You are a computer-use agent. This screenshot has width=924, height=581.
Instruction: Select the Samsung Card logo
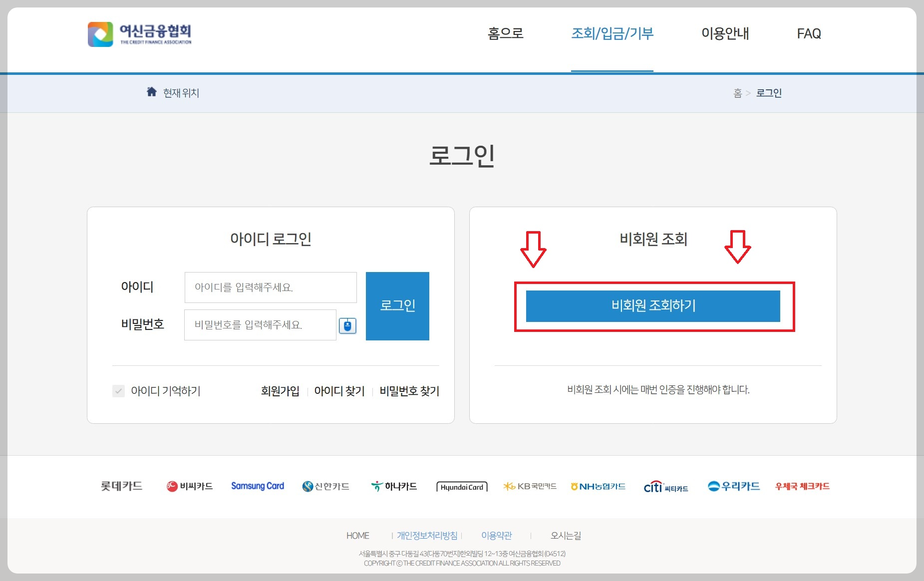pyautogui.click(x=257, y=485)
